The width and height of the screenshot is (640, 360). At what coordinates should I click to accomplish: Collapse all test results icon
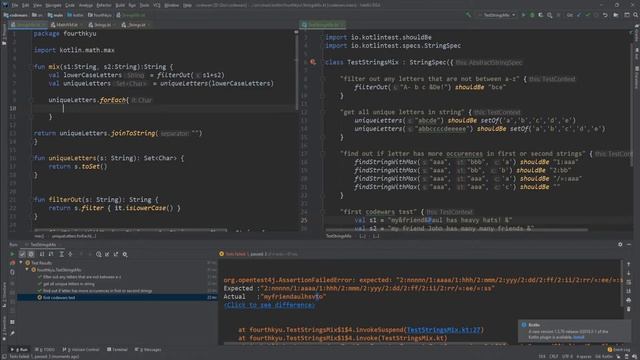pyautogui.click(x=70, y=254)
